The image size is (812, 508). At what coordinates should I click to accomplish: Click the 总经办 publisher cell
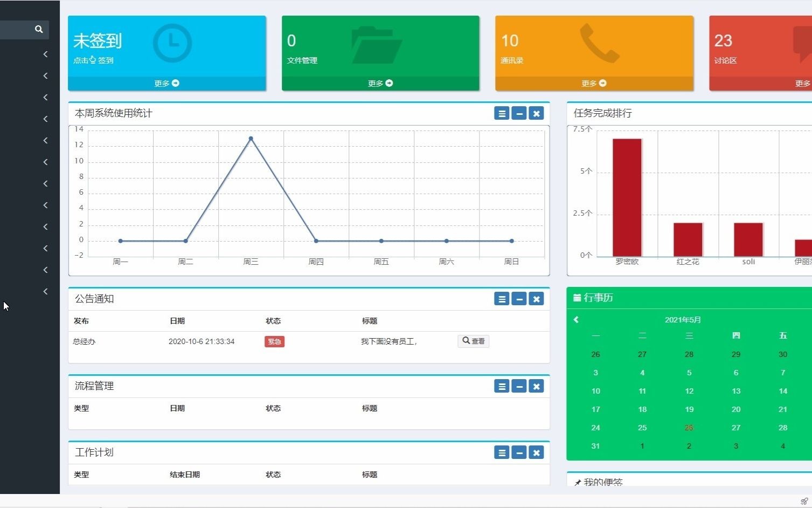point(84,341)
